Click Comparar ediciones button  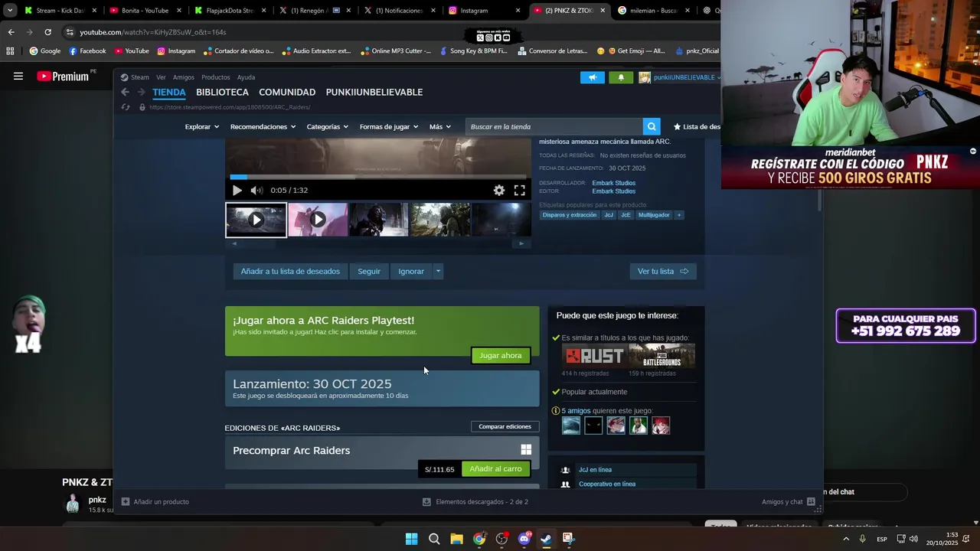(x=505, y=426)
